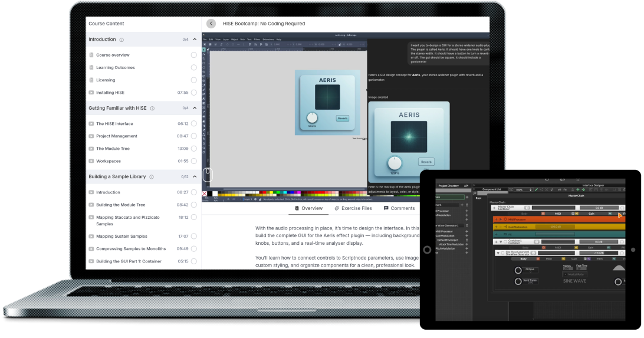The height and width of the screenshot is (338, 644).
Task: Mark Course overview lesson as complete
Action: point(193,55)
